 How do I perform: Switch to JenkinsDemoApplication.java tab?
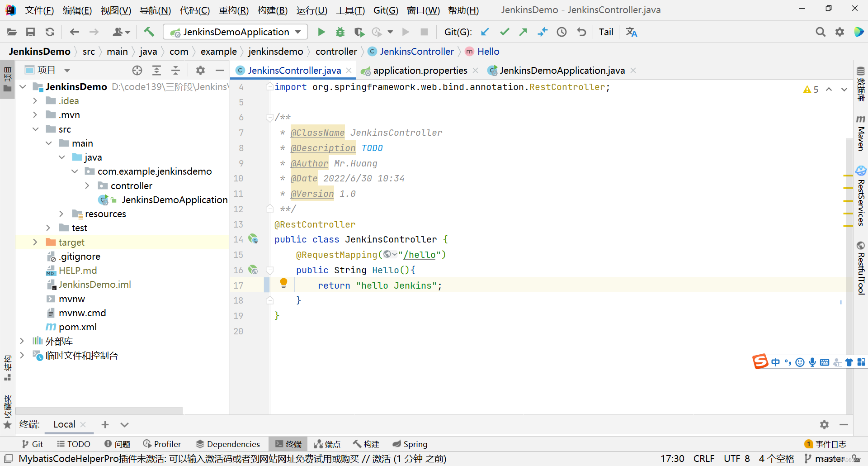click(562, 71)
